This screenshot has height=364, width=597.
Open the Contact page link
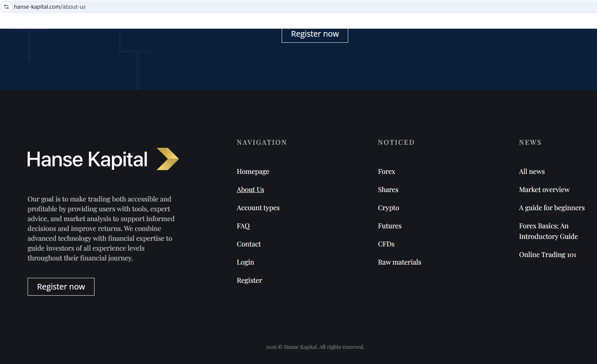249,244
